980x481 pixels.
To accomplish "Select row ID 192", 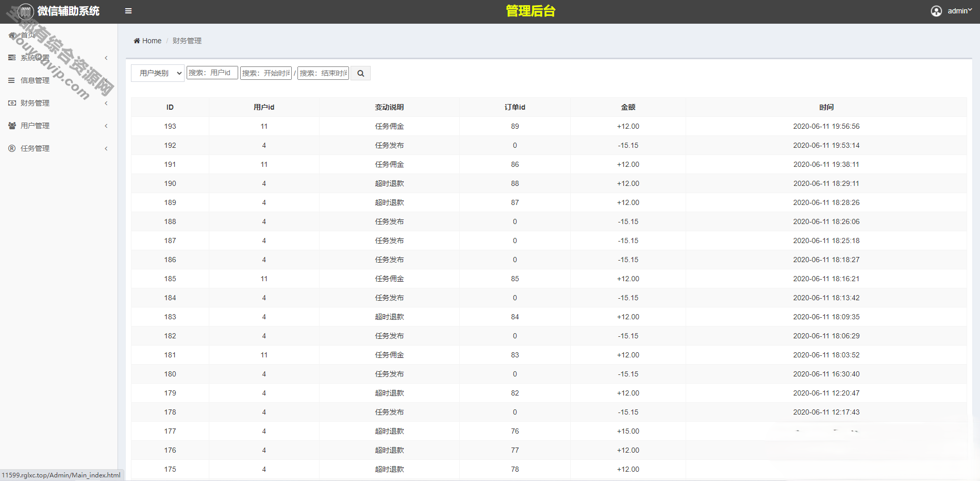I will (170, 145).
